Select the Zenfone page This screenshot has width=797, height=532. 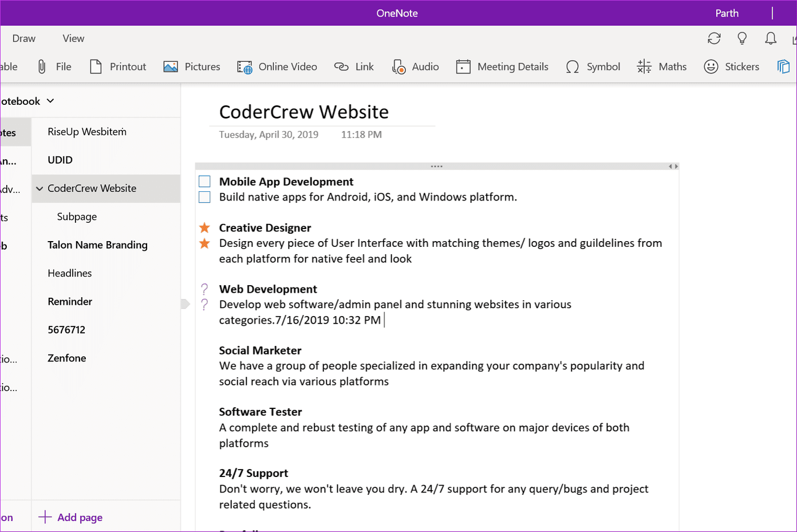tap(106, 358)
